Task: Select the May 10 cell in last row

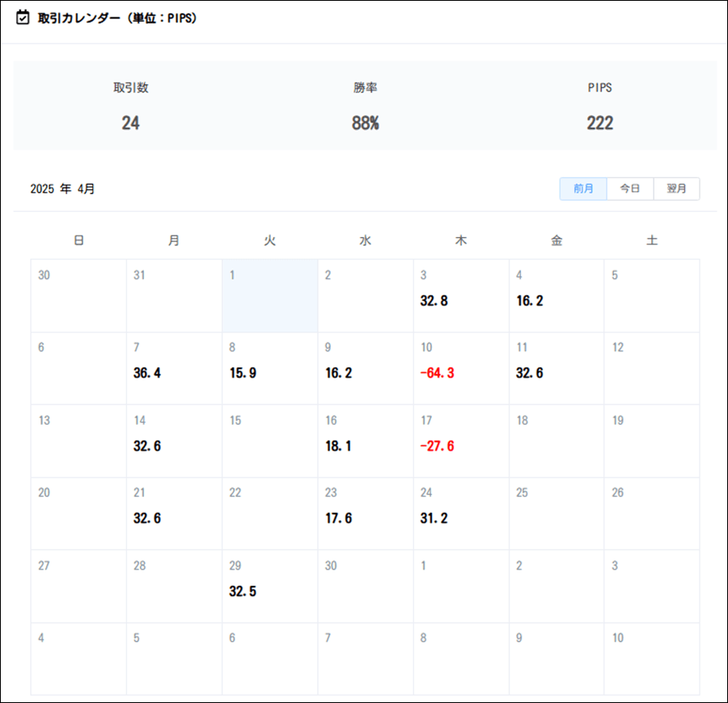Action: point(652,659)
